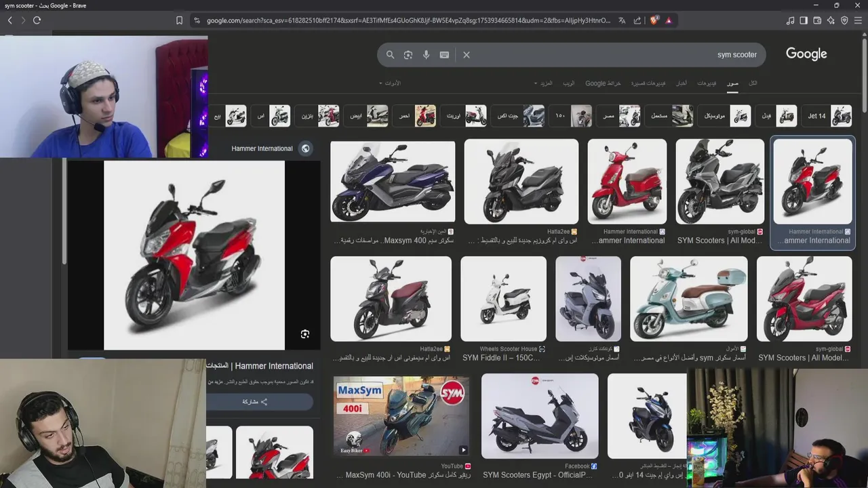The image size is (868, 488).
Task: Go back with the browser back arrow
Action: tap(9, 20)
